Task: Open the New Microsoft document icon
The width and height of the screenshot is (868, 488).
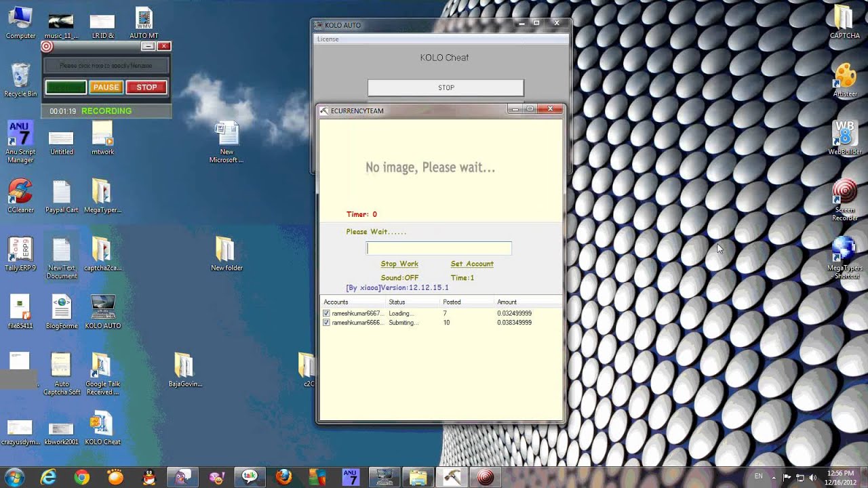Action: coord(226,142)
